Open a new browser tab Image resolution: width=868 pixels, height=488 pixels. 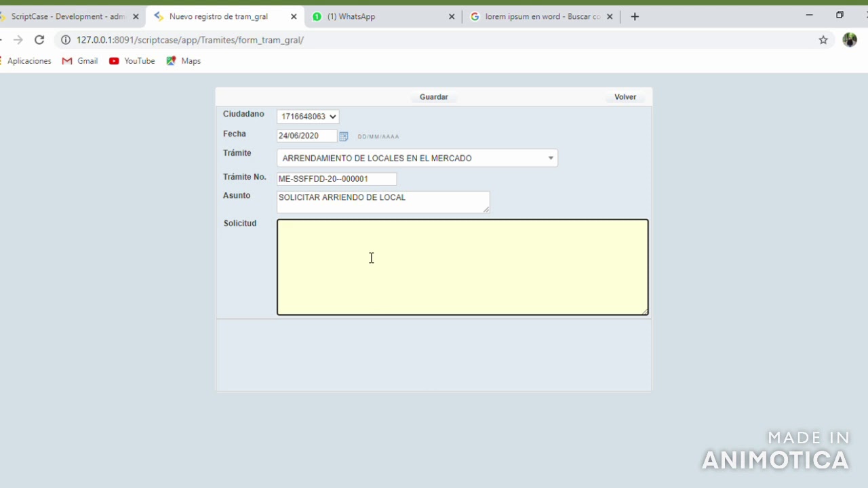(x=635, y=16)
